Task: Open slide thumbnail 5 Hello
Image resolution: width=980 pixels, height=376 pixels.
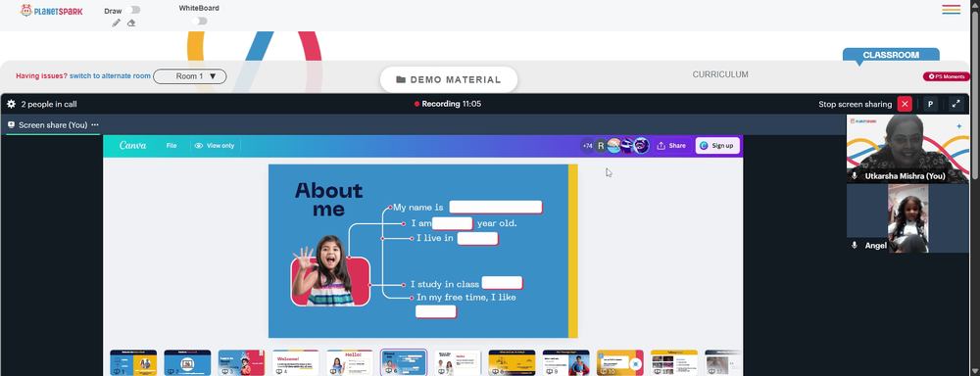Action: coord(350,362)
